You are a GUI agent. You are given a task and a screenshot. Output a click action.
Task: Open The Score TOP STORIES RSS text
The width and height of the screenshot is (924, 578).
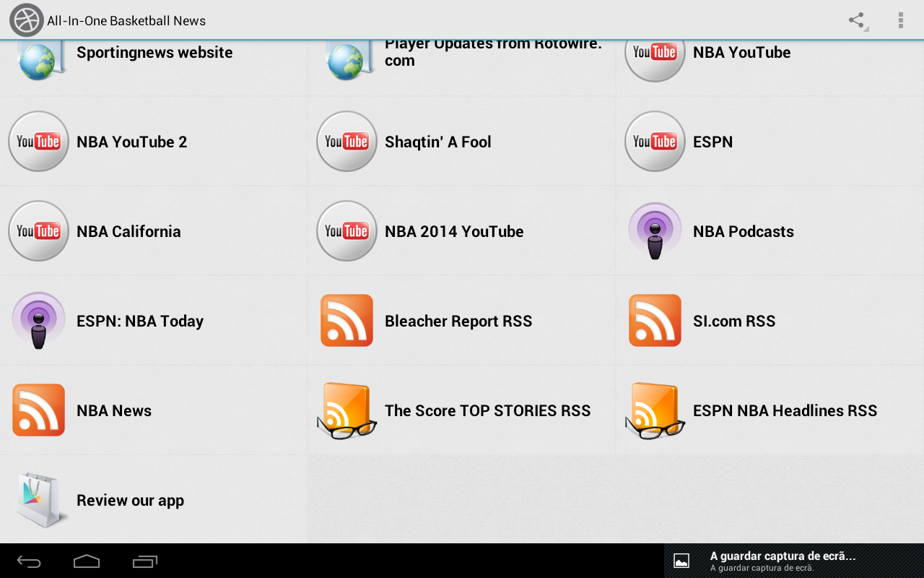[x=488, y=410]
